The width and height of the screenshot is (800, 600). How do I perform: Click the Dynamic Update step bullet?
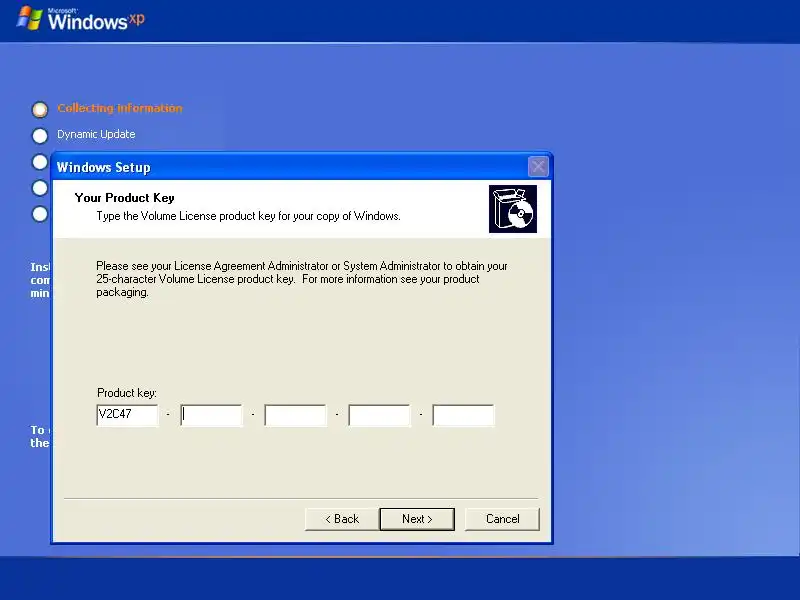tap(40, 135)
